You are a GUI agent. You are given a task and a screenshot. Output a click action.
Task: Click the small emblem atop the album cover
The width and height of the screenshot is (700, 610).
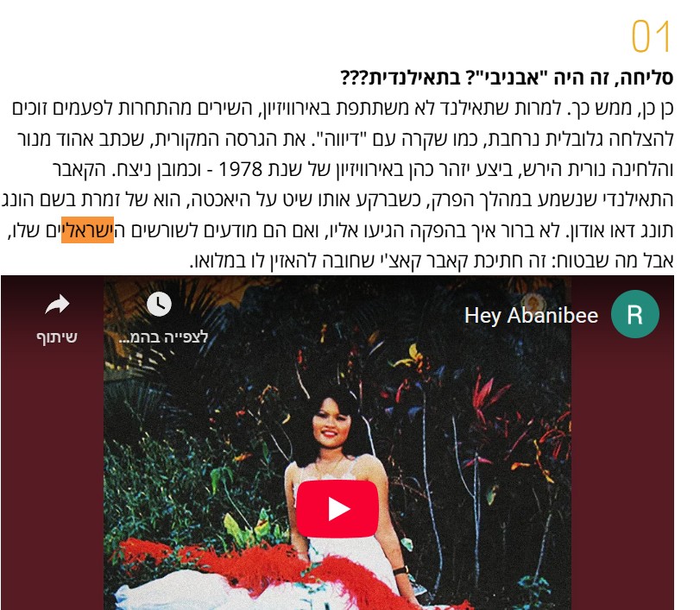531,300
